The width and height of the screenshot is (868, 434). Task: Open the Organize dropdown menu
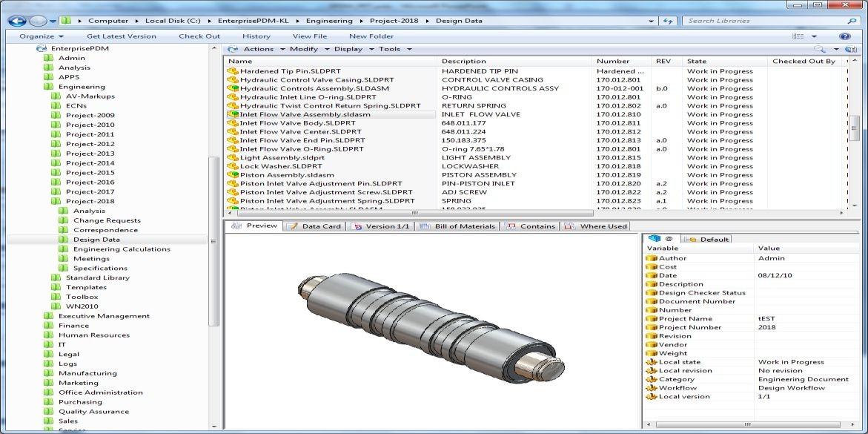point(41,36)
